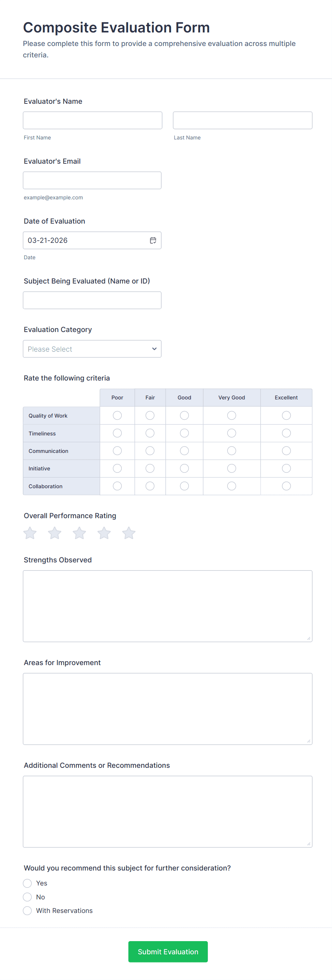Select the second star in the rating row

point(55,533)
